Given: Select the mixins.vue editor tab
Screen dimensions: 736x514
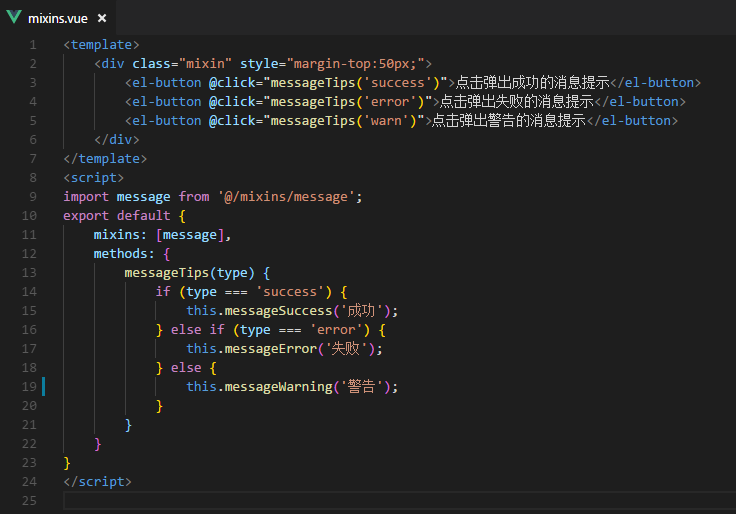Looking at the screenshot, I should click(57, 18).
